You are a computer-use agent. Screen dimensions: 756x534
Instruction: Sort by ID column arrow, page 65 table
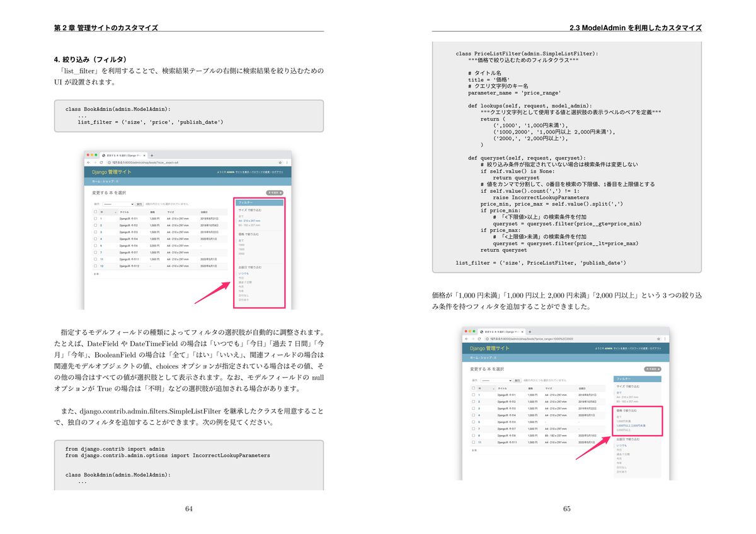(x=493, y=389)
